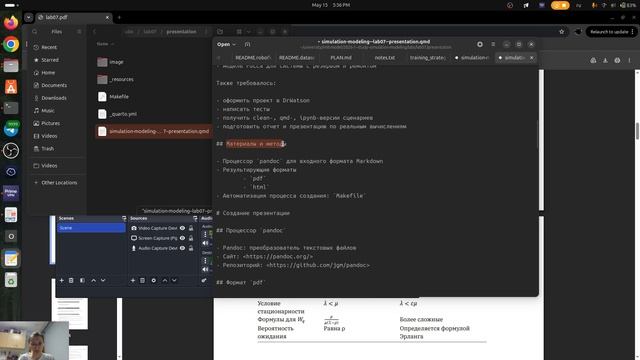Image resolution: width=640 pixels, height=360 pixels.
Task: Move the source down in OBS
Action: pos(174,280)
